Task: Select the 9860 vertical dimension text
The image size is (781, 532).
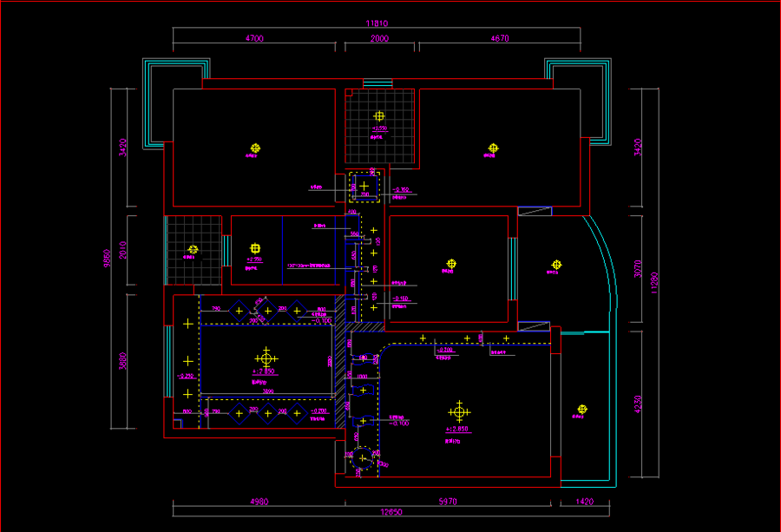Action: [107, 259]
